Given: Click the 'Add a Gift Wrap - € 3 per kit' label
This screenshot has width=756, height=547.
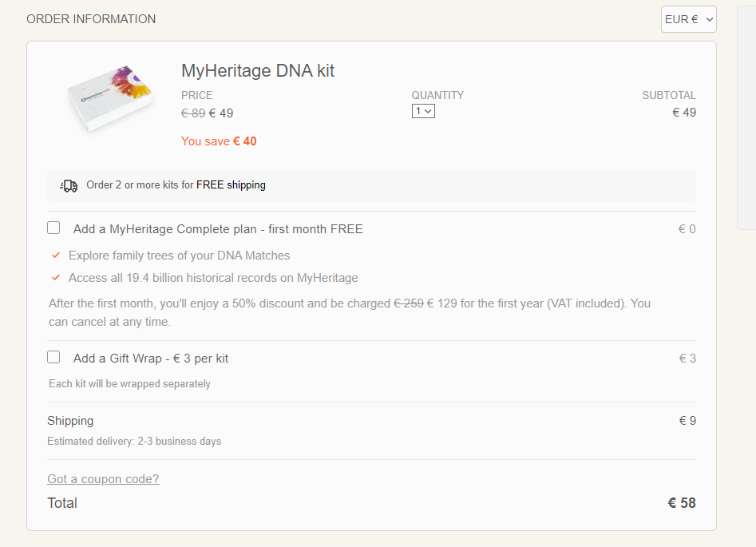Looking at the screenshot, I should pos(151,359).
